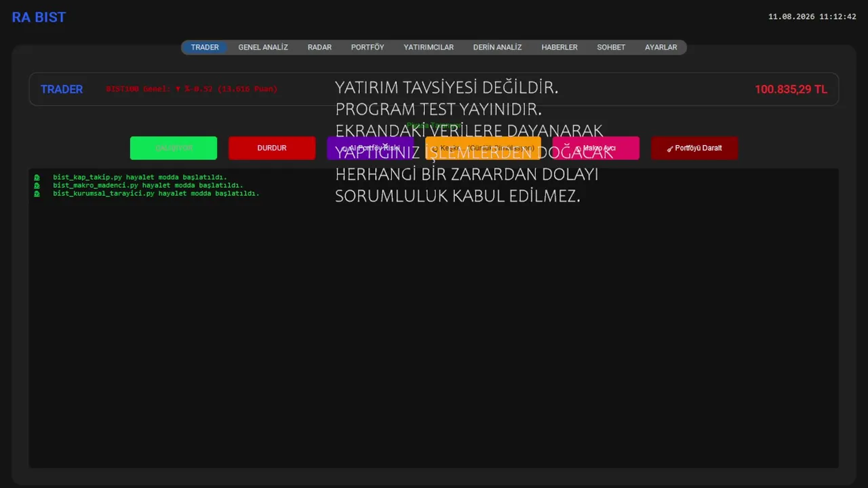The height and width of the screenshot is (488, 868).
Task: Switch to the TRADER tab
Action: click(205, 47)
